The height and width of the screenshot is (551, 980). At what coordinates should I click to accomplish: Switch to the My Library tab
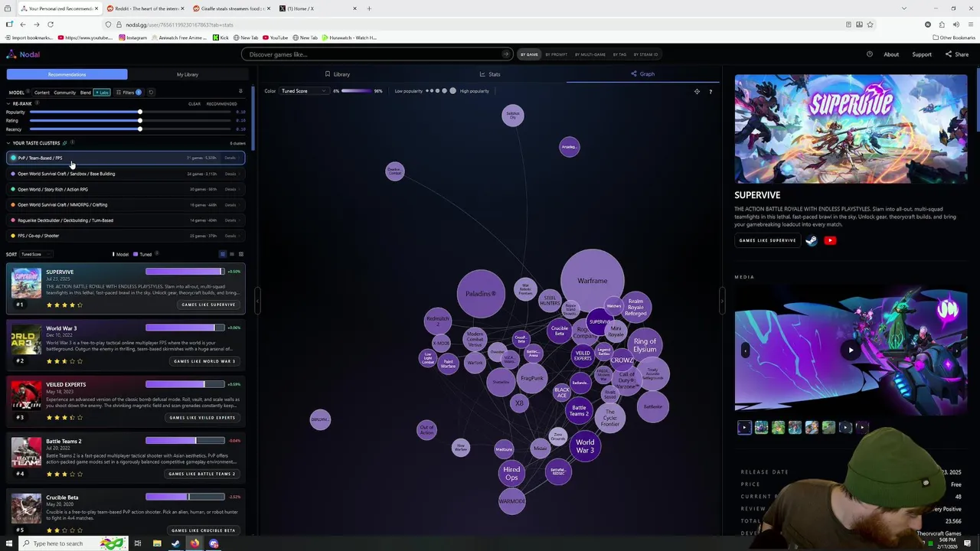[x=188, y=74]
